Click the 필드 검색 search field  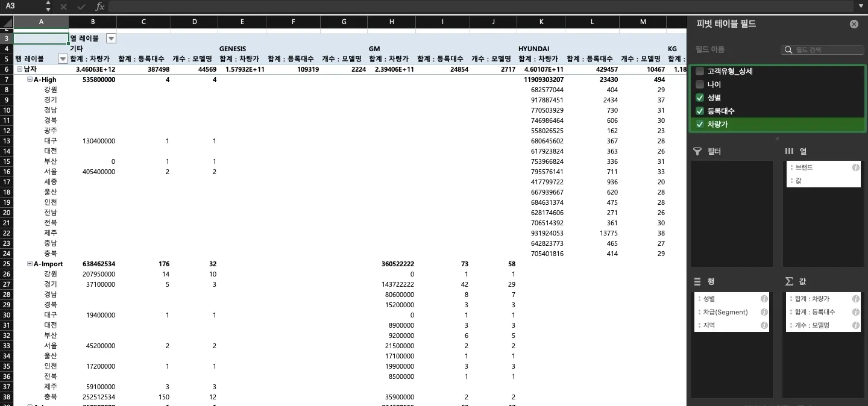(x=823, y=50)
